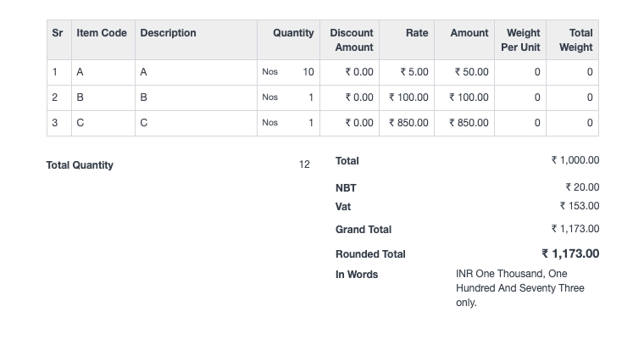Screen dimensions: 644x345
Task: Click the ₹ 850.00 amount in row 3
Action: 469,123
